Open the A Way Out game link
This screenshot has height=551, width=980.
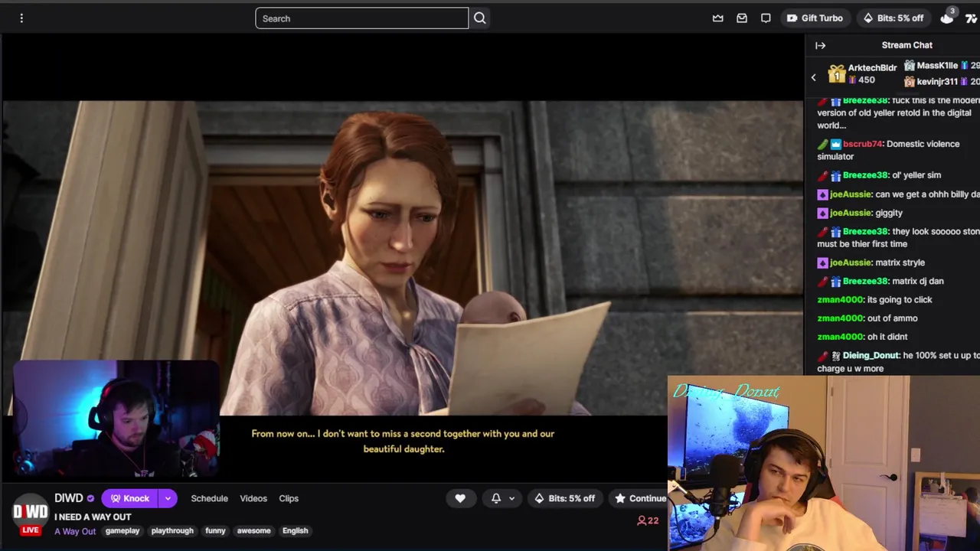(x=75, y=531)
